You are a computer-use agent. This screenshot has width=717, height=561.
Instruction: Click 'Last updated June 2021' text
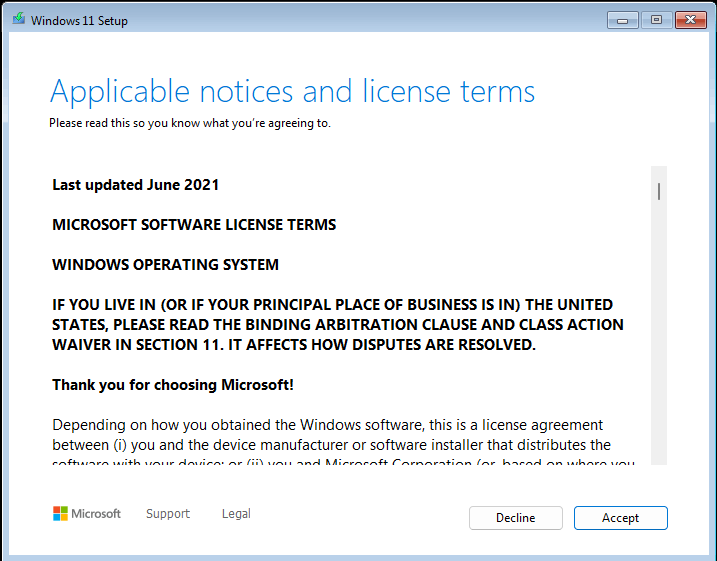tap(135, 185)
